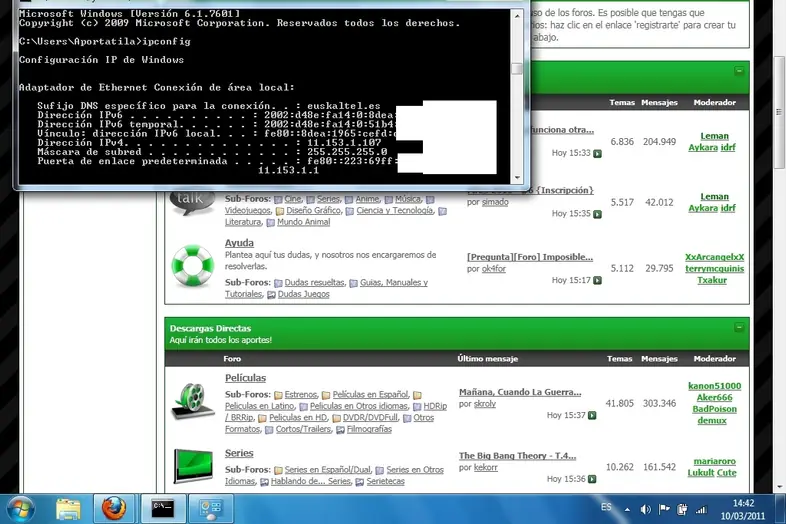This screenshot has height=524, width=786.
Task: Click the volume speaker tray icon
Action: (x=646, y=509)
